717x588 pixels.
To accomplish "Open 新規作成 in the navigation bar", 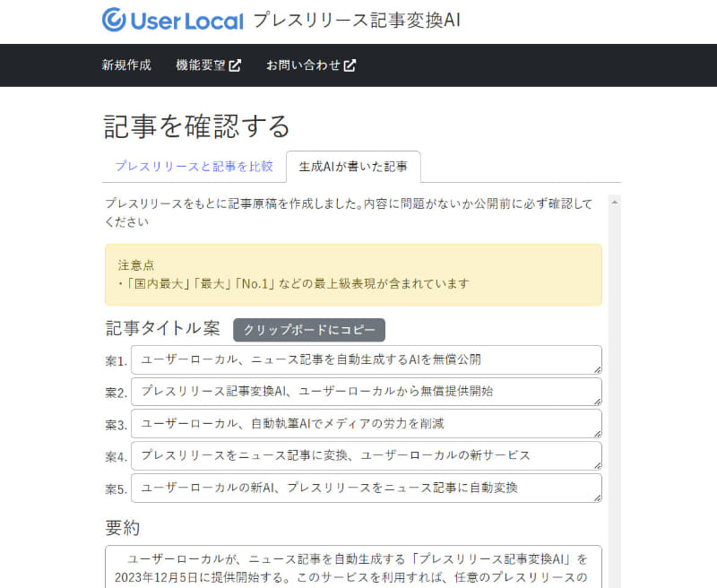I will pyautogui.click(x=126, y=65).
